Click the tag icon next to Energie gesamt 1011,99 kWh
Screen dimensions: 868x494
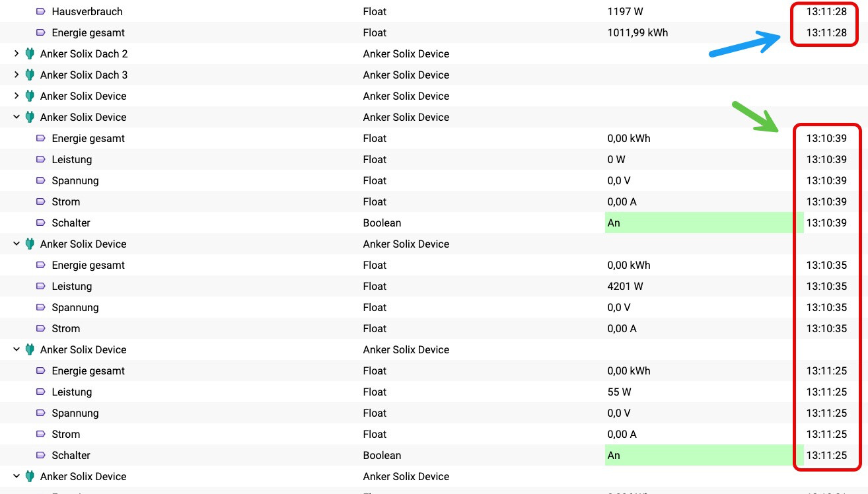tap(41, 32)
